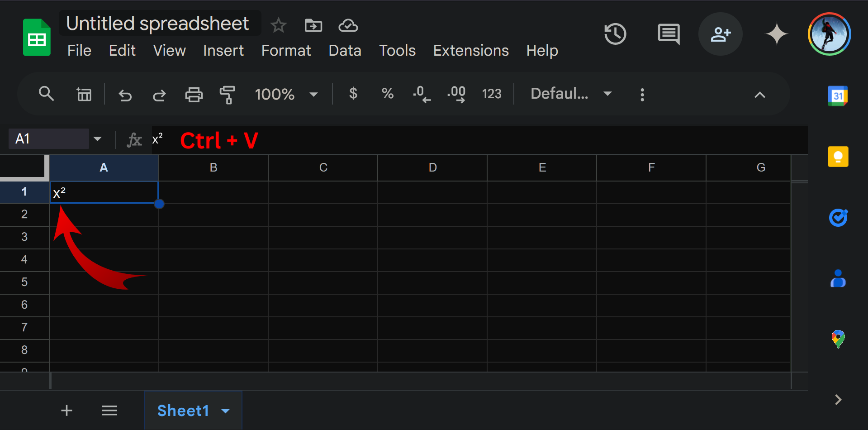The height and width of the screenshot is (430, 868).
Task: Open version history clock icon
Action: click(x=615, y=34)
